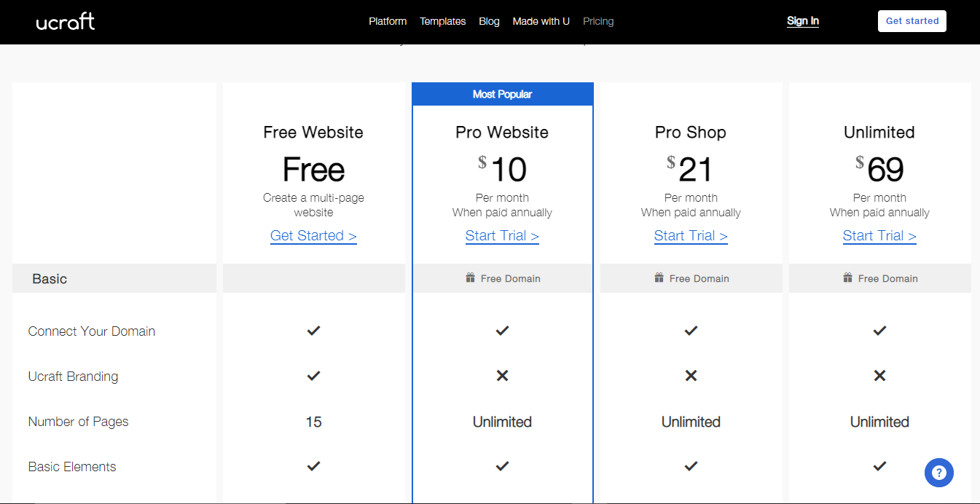Start Trial for Pro Website plan
980x504 pixels.
coord(502,236)
